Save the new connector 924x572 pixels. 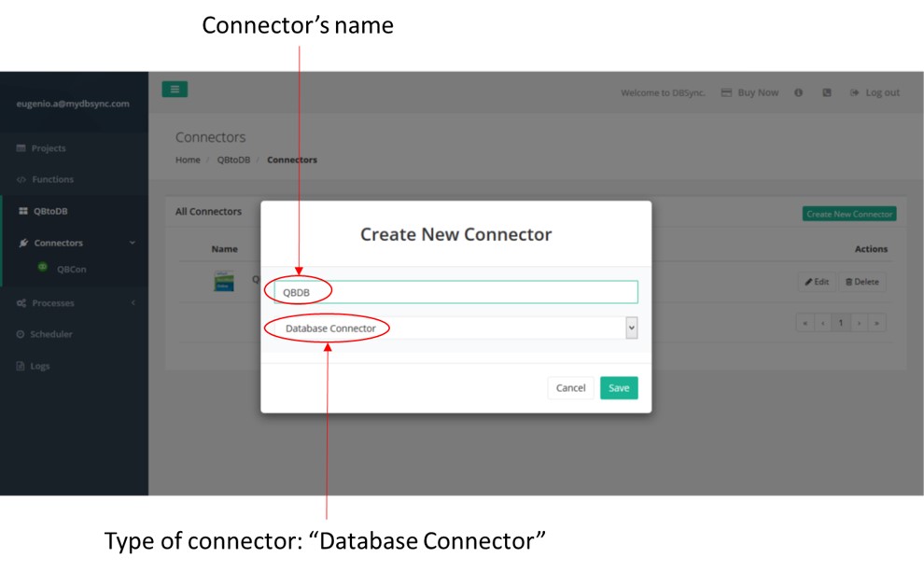point(619,388)
